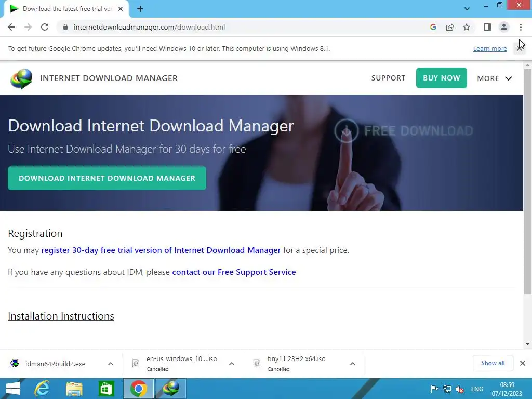Click the BUY NOW button
This screenshot has height=399, width=532.
tap(442, 78)
